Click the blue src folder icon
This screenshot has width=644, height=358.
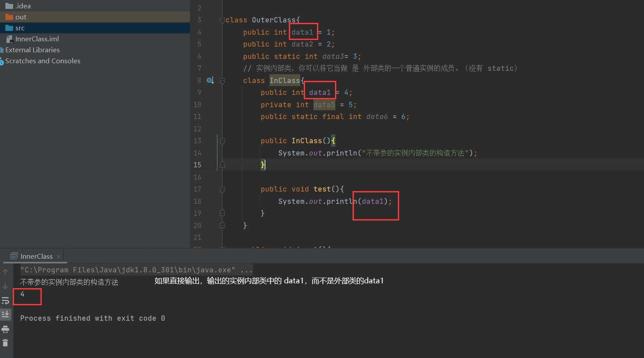9,28
